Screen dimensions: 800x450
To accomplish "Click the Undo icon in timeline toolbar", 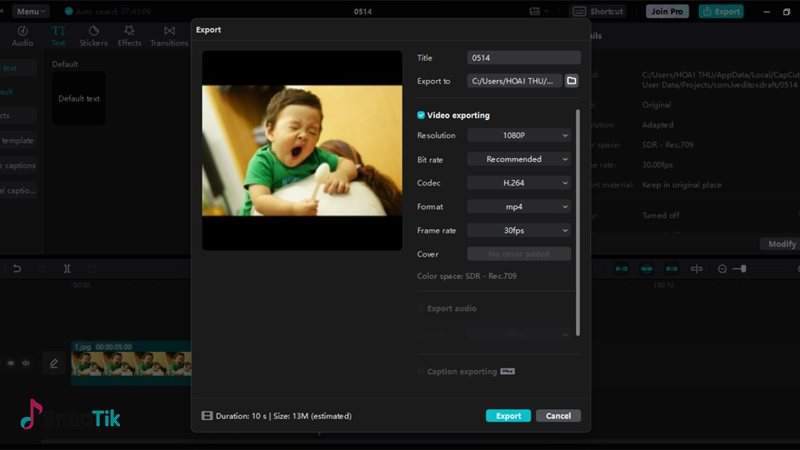I will coord(17,269).
